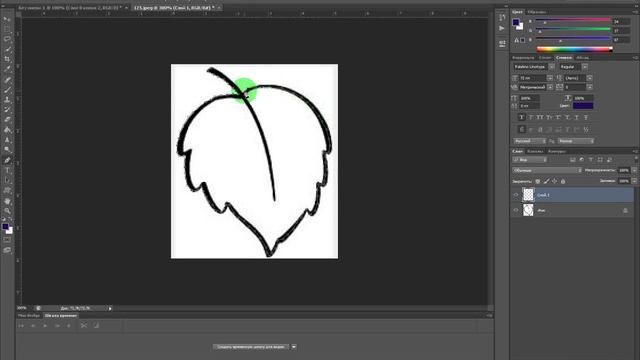Click the tracking value field
Image resolution: width=640 pixels, height=360 pixels.
[576, 87]
